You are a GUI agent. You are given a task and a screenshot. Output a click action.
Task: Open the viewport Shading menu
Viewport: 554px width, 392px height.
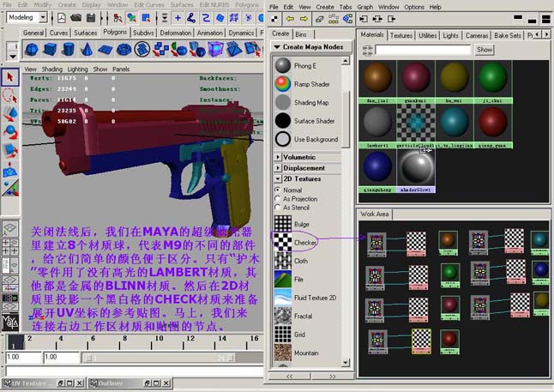coord(52,69)
